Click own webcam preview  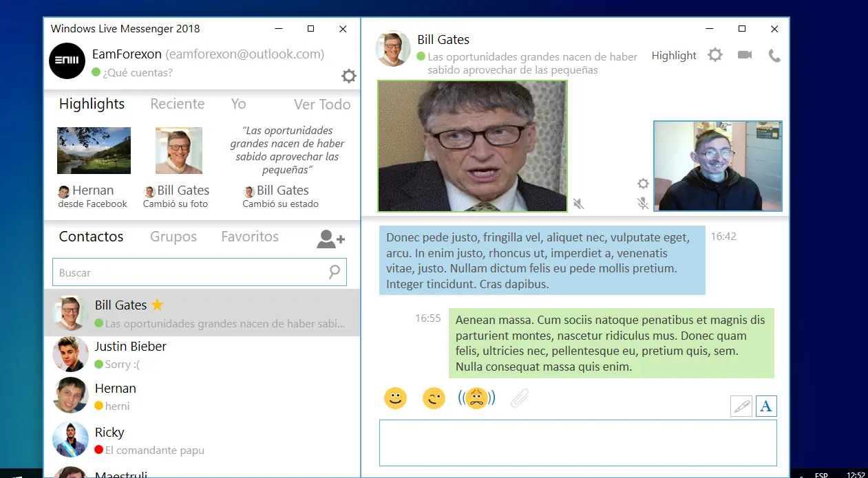[718, 166]
